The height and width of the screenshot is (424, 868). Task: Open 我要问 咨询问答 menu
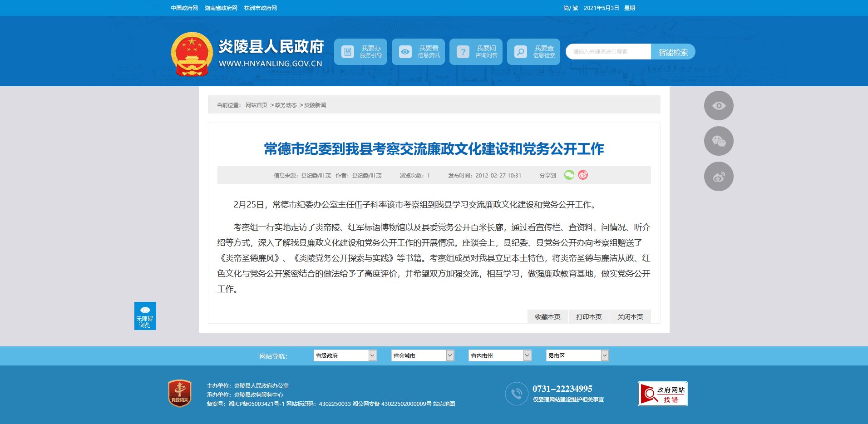click(476, 52)
